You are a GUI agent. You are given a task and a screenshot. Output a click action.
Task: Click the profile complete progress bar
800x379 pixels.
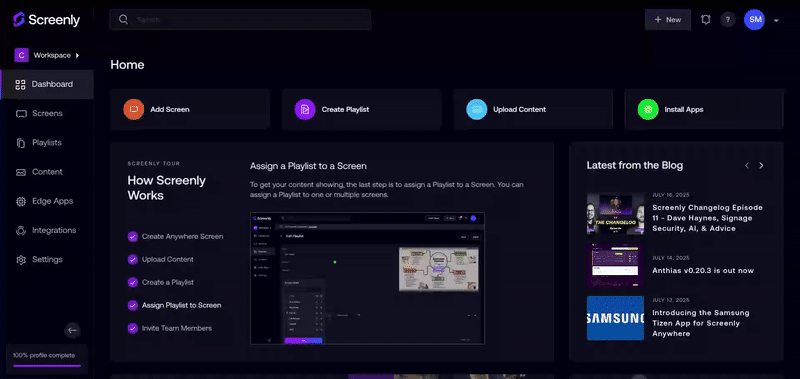pos(47,365)
